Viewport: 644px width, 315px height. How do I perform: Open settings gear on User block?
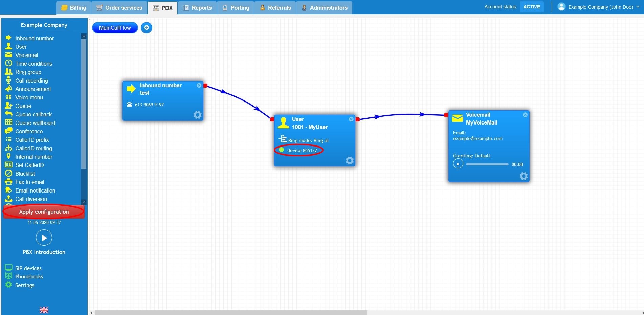(350, 161)
